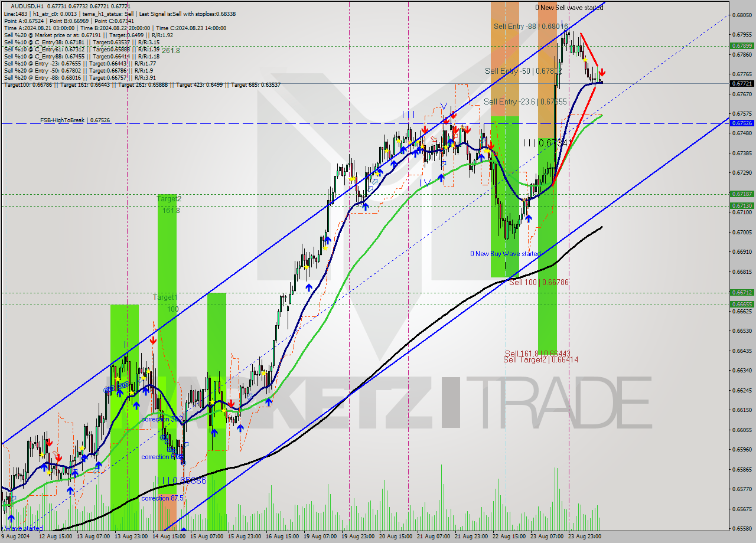756x543 pixels.
Task: Click the 'Sell 100 | 0.66786' label
Action: coord(539,282)
